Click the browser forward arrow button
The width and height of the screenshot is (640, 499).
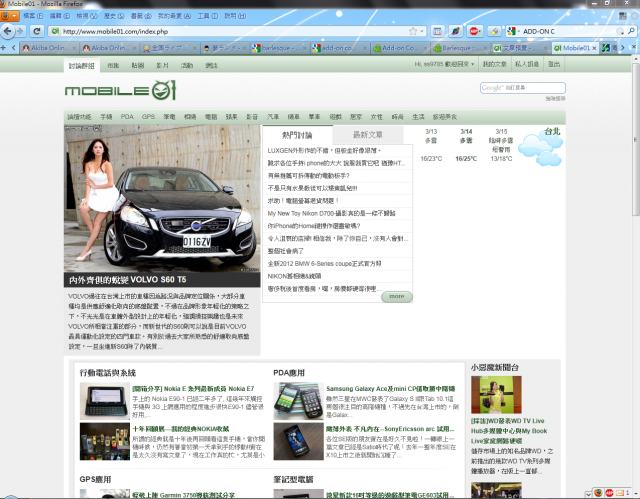(20, 31)
